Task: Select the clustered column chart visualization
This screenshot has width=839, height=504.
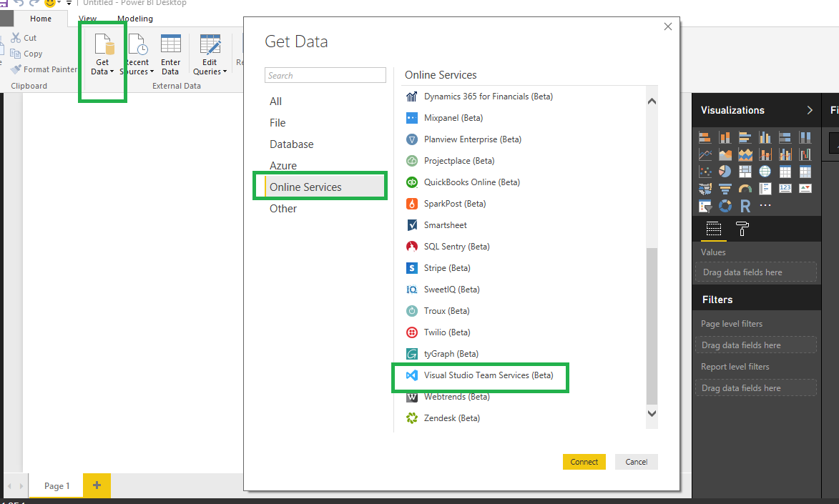Action: click(x=765, y=137)
